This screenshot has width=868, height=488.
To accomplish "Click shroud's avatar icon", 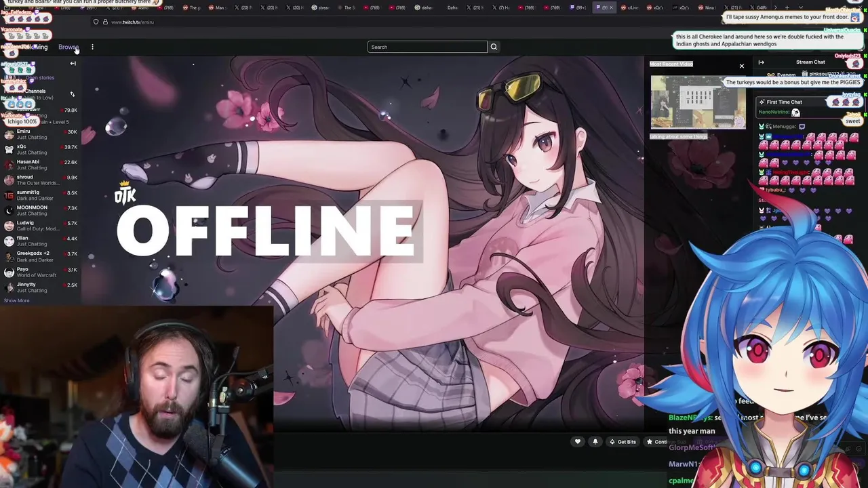I will coord(9,180).
